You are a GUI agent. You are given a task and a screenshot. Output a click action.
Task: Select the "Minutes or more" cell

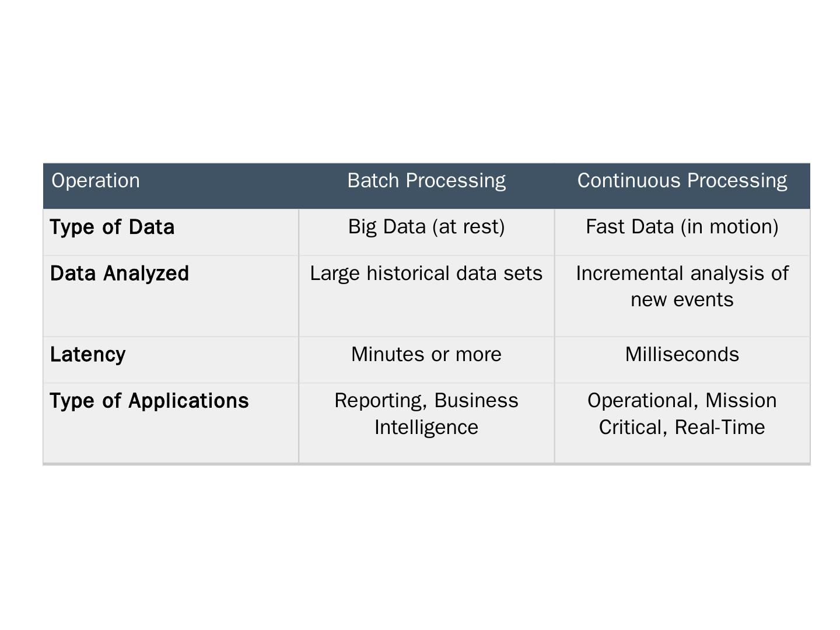426,355
